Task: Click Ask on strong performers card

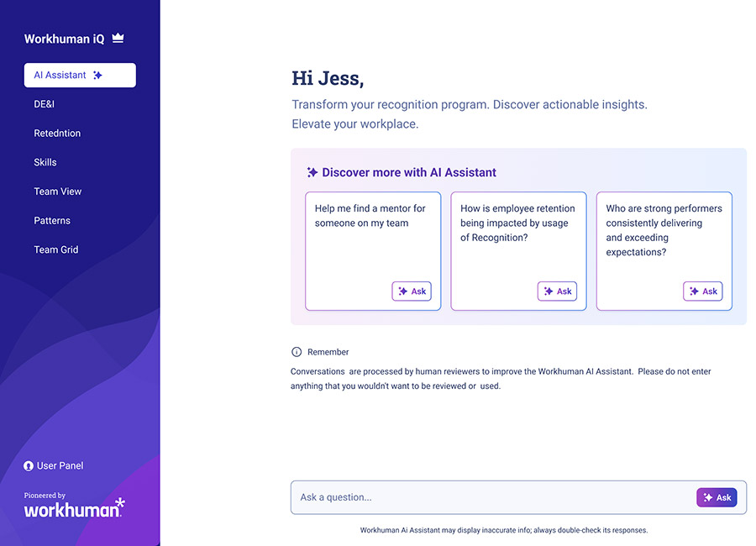Action: pyautogui.click(x=702, y=291)
